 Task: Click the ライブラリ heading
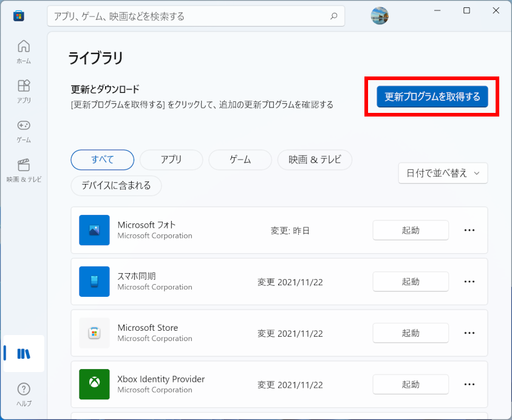click(x=95, y=58)
